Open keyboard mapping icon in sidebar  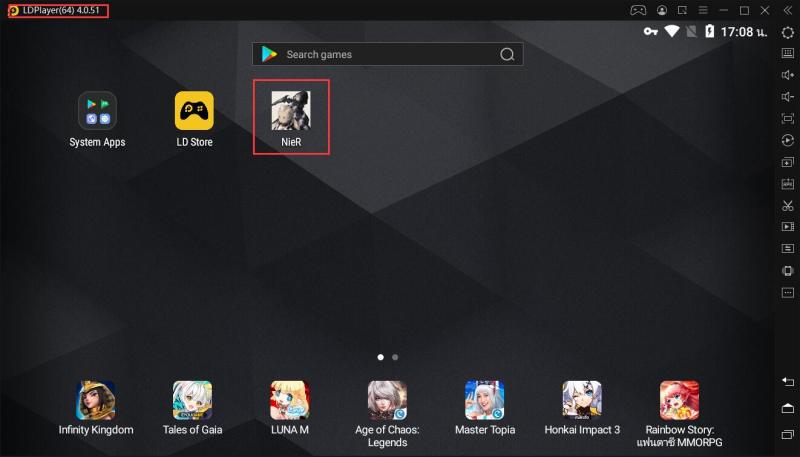click(x=788, y=53)
